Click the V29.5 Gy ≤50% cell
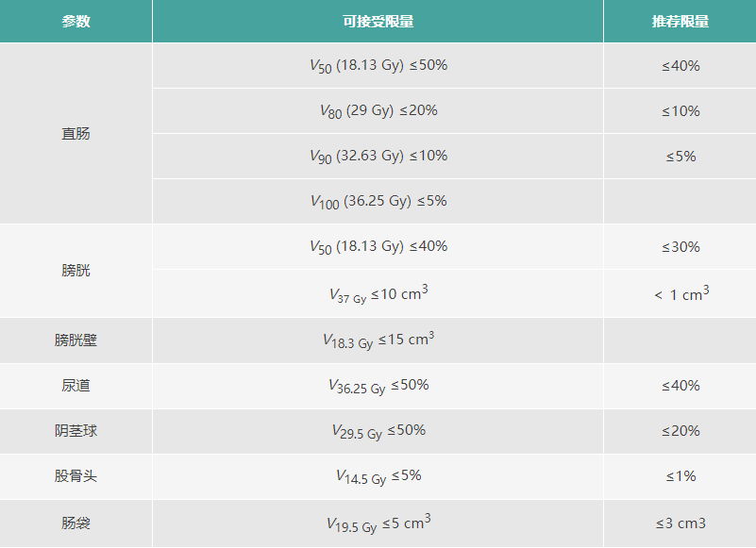 (x=378, y=431)
